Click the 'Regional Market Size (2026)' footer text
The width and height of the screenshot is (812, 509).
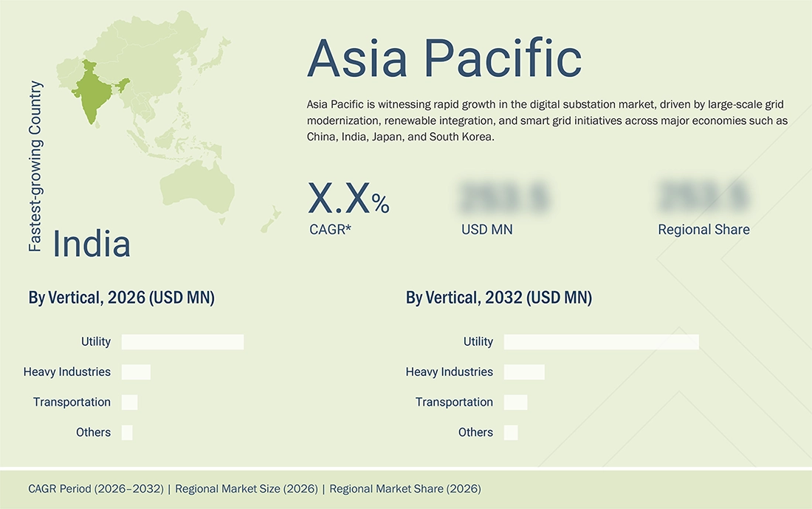tap(247, 489)
